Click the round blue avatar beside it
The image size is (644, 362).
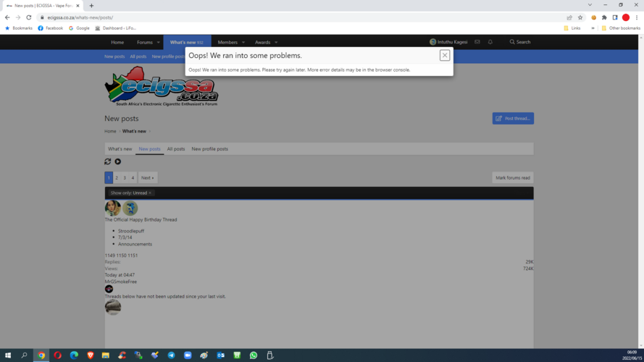point(130,208)
